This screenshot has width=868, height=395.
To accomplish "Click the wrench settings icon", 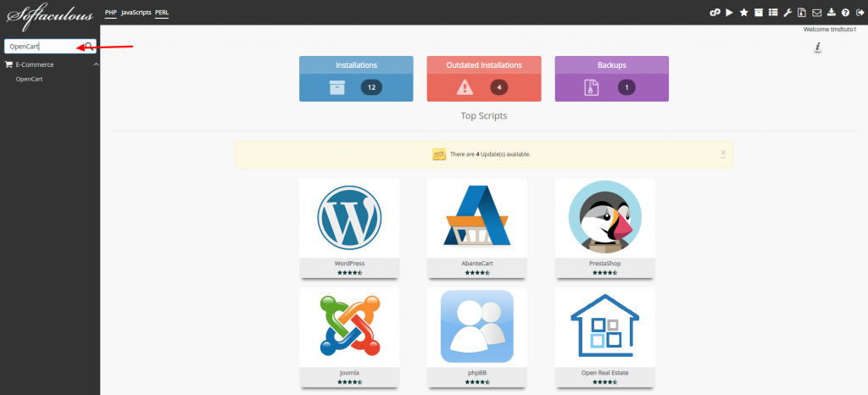I will [x=787, y=13].
